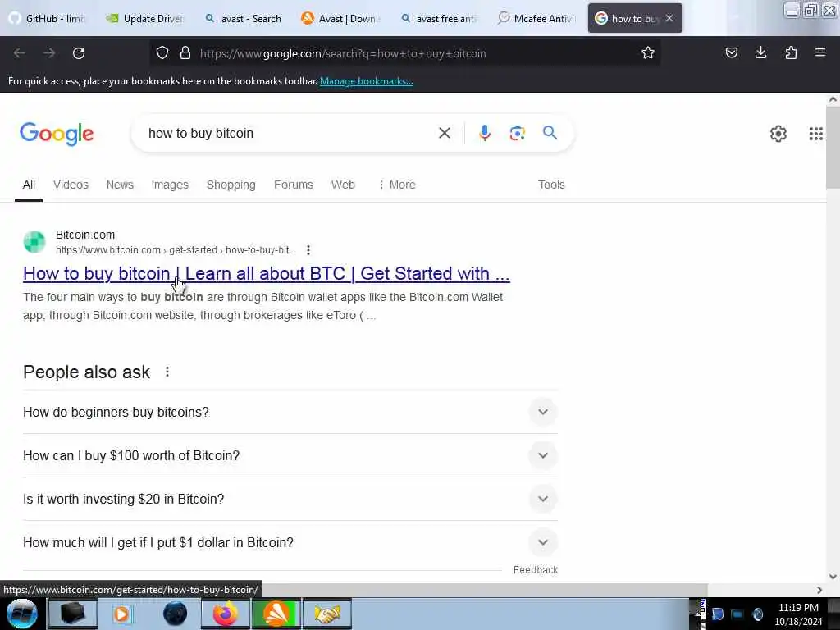Viewport: 840px width, 630px height.
Task: Open the Tools search options
Action: 551,185
